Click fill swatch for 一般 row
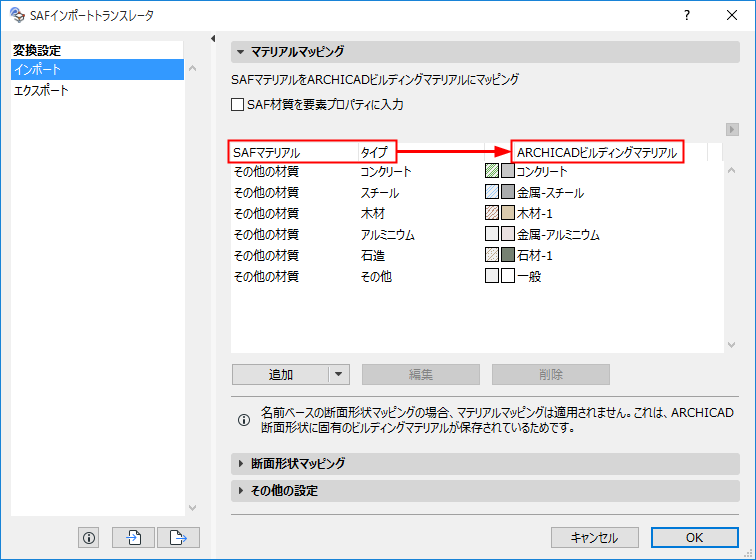 point(492,276)
